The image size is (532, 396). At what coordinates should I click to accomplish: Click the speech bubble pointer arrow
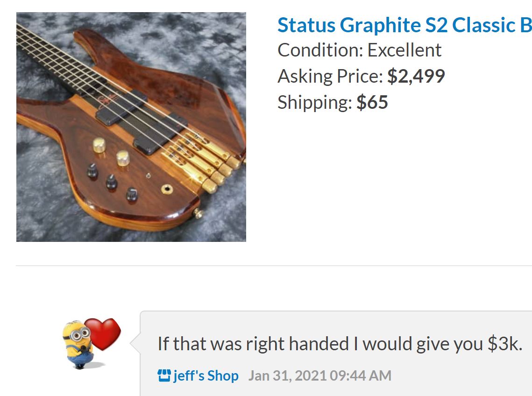[x=135, y=343]
